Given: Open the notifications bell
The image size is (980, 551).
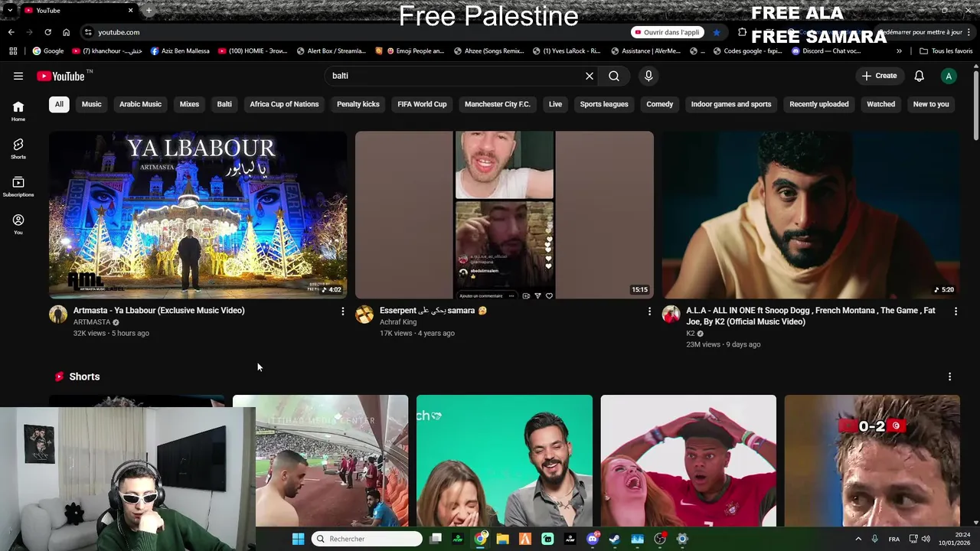Looking at the screenshot, I should [x=920, y=76].
